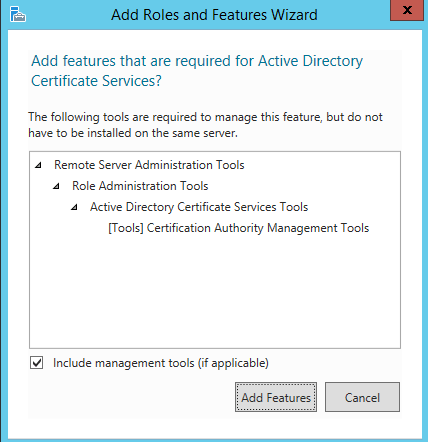
Task: Click the heading about Active Directory Certificate Services
Action: [x=197, y=71]
